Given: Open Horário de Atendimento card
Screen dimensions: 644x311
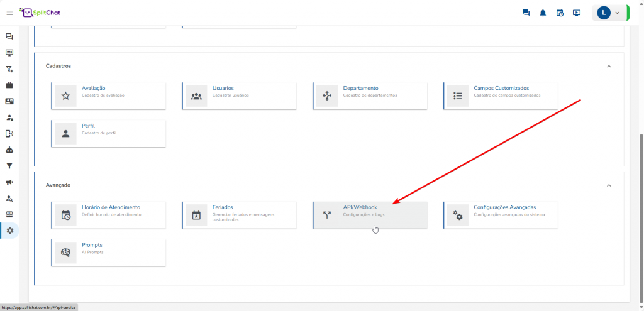Looking at the screenshot, I should point(108,215).
